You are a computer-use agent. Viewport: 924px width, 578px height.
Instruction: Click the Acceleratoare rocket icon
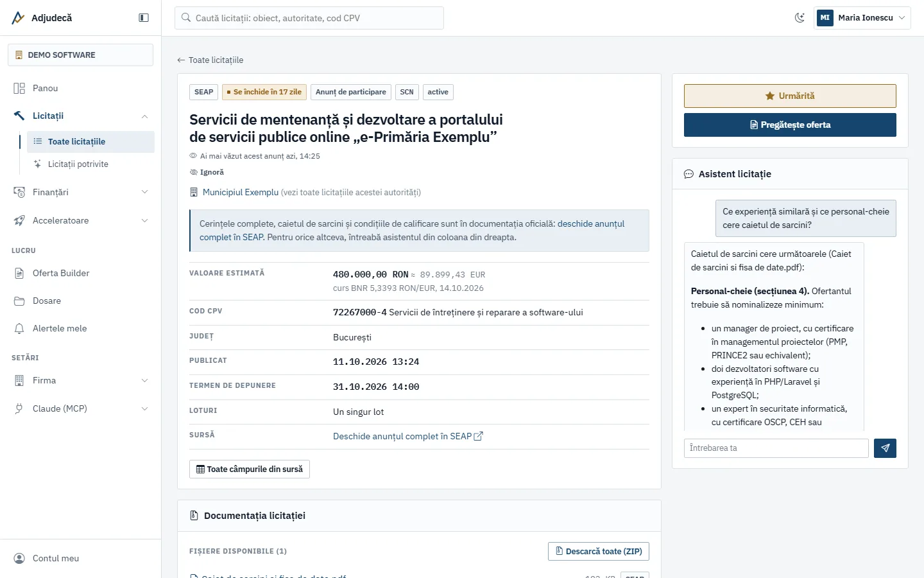pyautogui.click(x=19, y=220)
